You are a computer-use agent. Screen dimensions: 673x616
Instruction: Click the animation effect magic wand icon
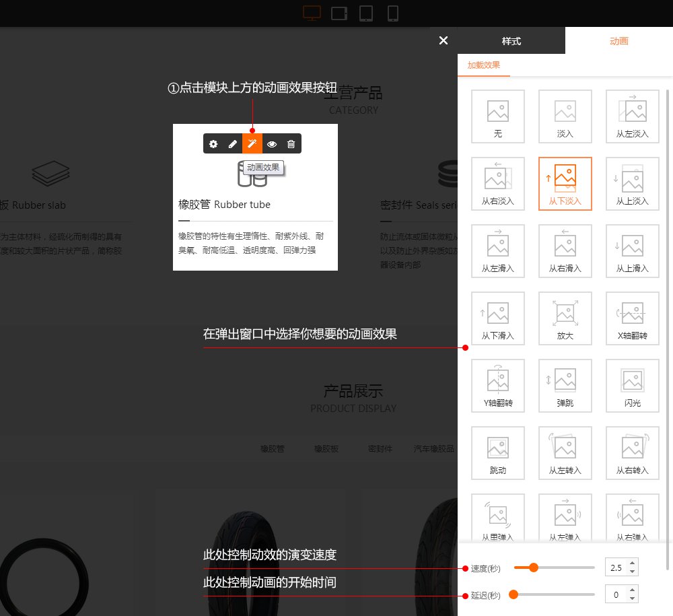click(x=252, y=143)
